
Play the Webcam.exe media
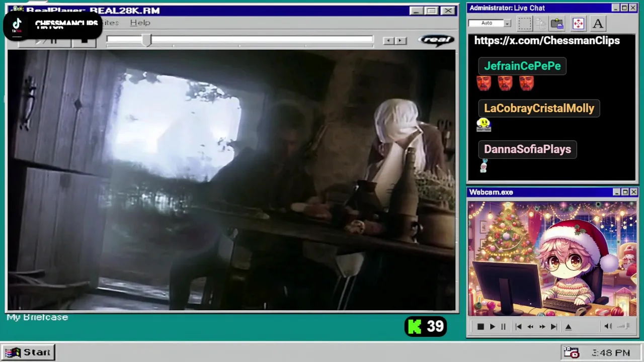pyautogui.click(x=492, y=327)
